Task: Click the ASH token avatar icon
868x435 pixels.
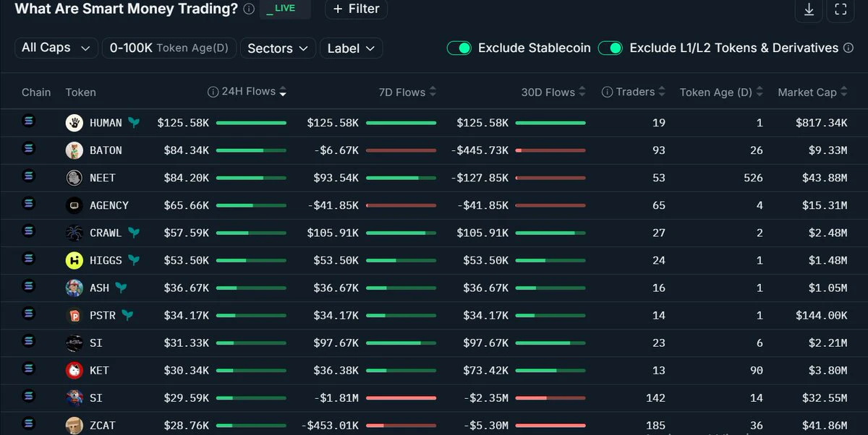Action: tap(75, 288)
